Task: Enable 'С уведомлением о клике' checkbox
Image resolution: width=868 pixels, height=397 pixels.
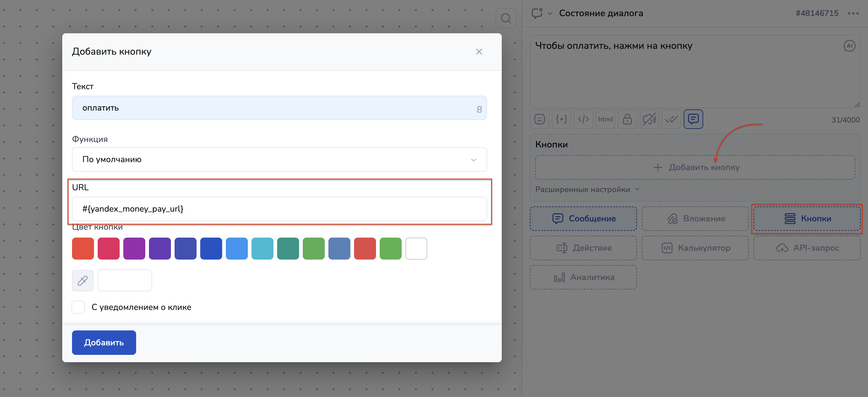Action: point(78,307)
